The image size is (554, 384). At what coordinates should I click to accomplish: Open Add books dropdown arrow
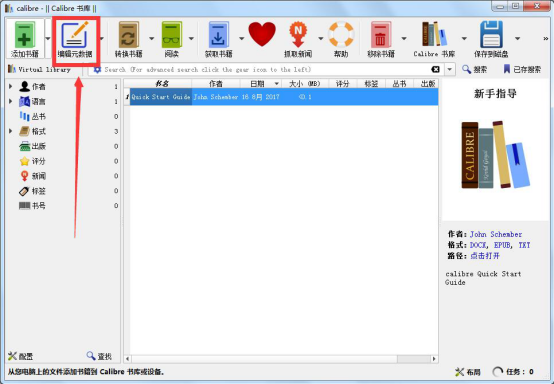(x=48, y=38)
